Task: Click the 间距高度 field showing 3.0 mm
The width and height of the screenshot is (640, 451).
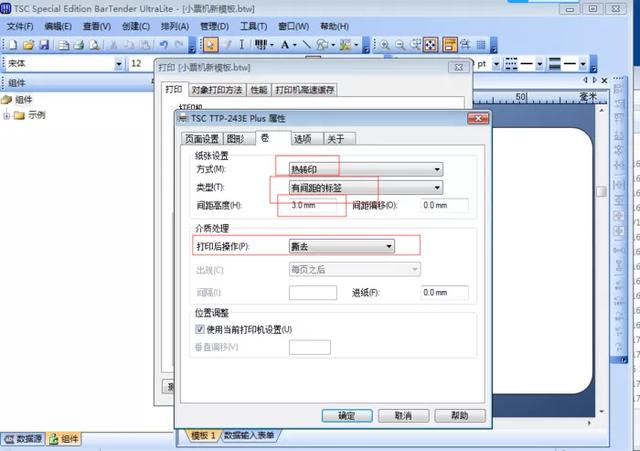Action: (313, 205)
